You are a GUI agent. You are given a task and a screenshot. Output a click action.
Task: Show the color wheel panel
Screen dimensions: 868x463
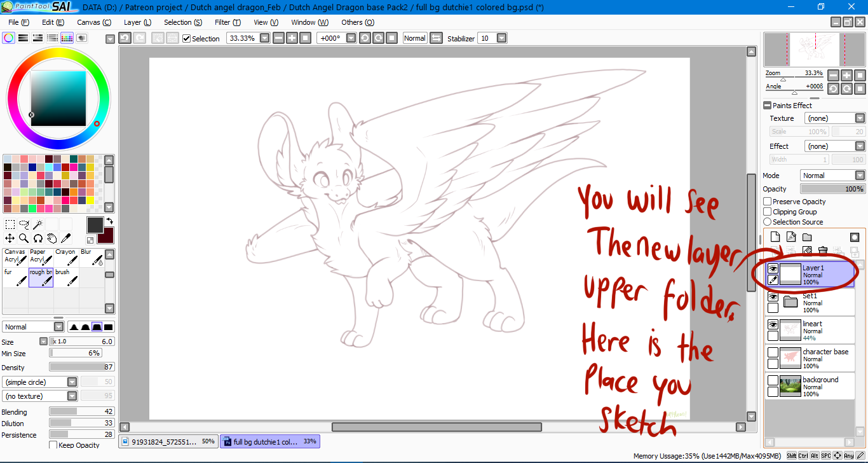click(x=9, y=38)
